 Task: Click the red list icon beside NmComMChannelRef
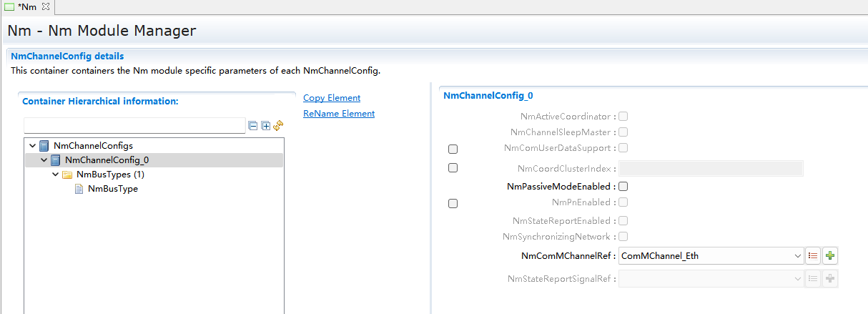(813, 255)
